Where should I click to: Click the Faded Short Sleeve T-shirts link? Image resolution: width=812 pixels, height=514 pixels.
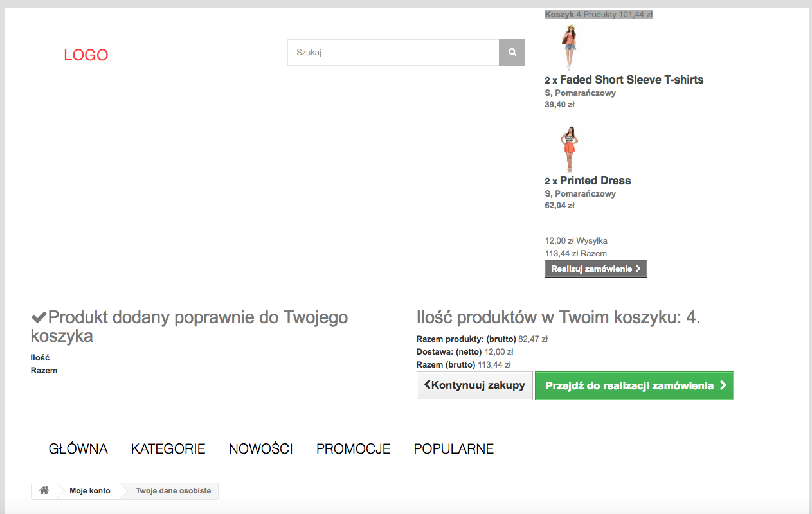pos(631,80)
